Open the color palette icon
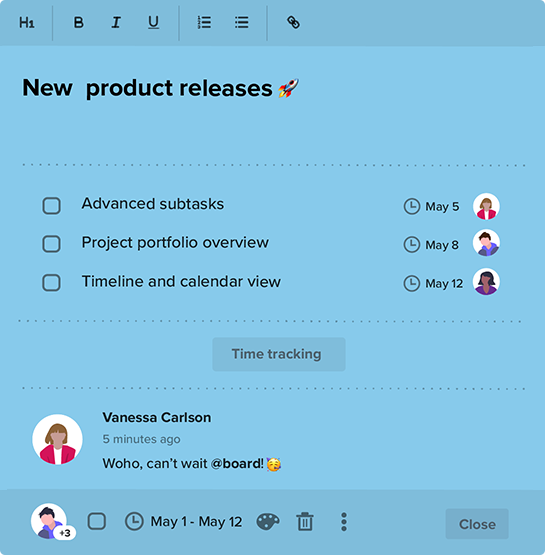Viewport: 545px width, 555px height. [268, 522]
